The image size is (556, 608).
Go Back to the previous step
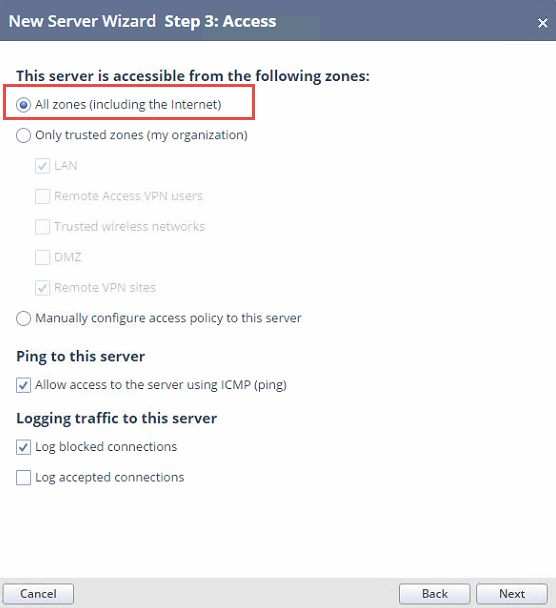pos(435,594)
